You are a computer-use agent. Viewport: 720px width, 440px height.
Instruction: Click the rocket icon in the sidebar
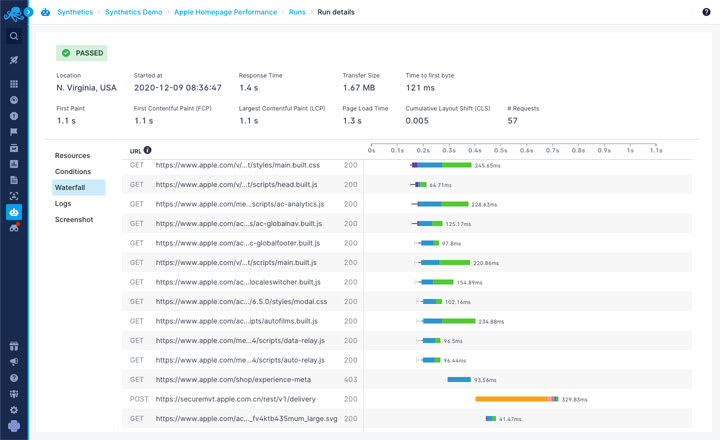point(14,60)
